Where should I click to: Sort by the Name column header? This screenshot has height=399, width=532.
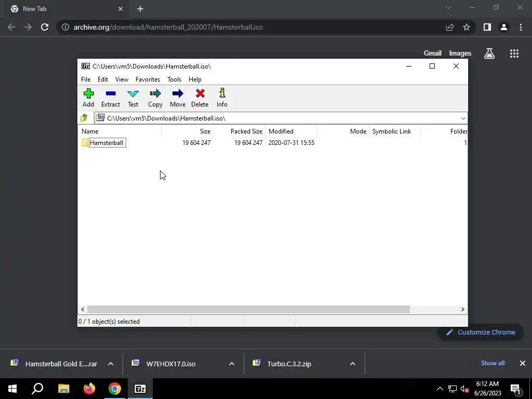click(x=120, y=131)
